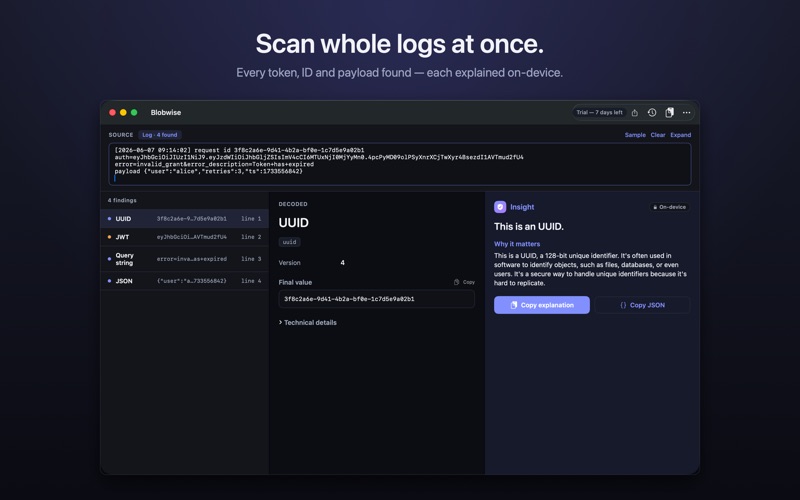Open the history clock icon
Screen dimensions: 800x500
click(652, 113)
